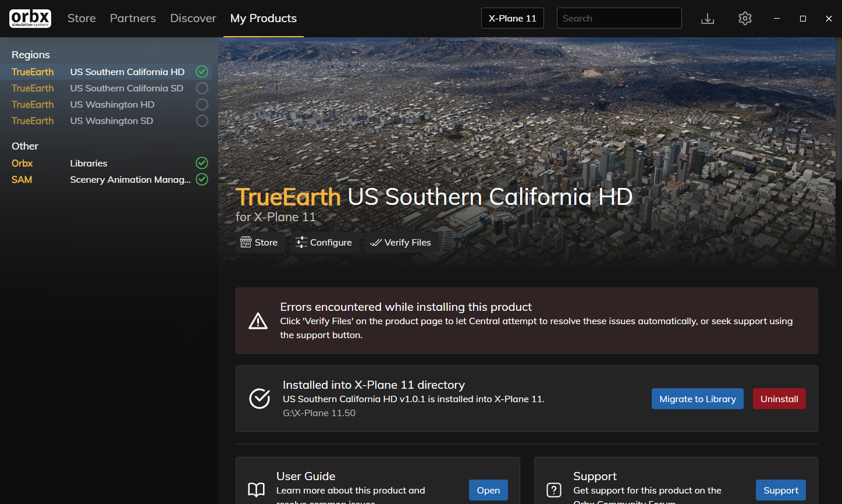Click the Support question mark icon

(554, 490)
